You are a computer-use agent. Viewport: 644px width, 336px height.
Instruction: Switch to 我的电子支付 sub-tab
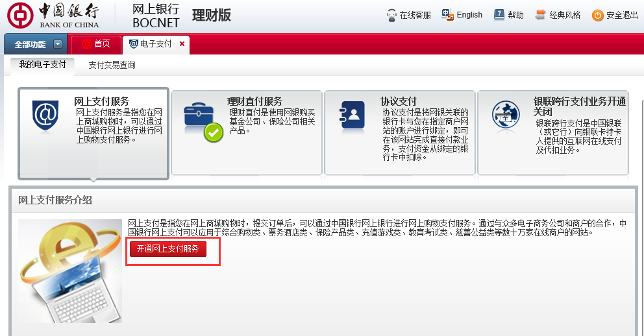point(42,65)
